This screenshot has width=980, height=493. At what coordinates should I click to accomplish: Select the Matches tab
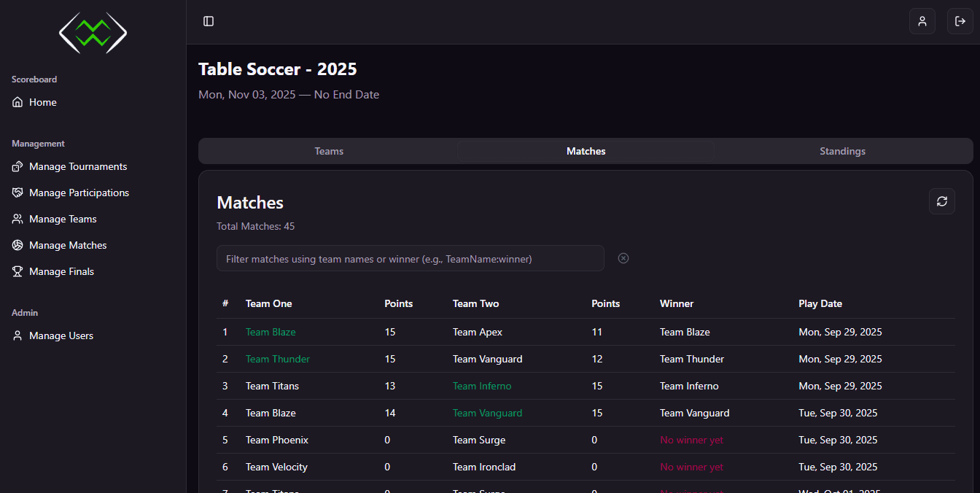(x=586, y=151)
